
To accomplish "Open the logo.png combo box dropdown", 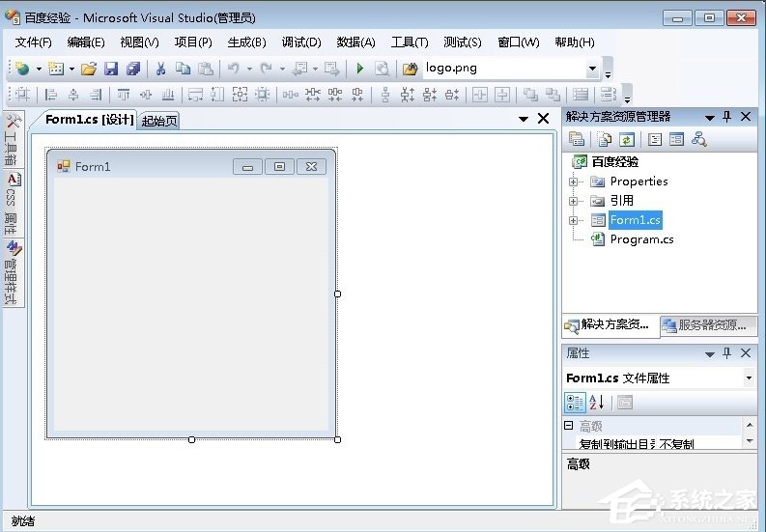I will [592, 69].
